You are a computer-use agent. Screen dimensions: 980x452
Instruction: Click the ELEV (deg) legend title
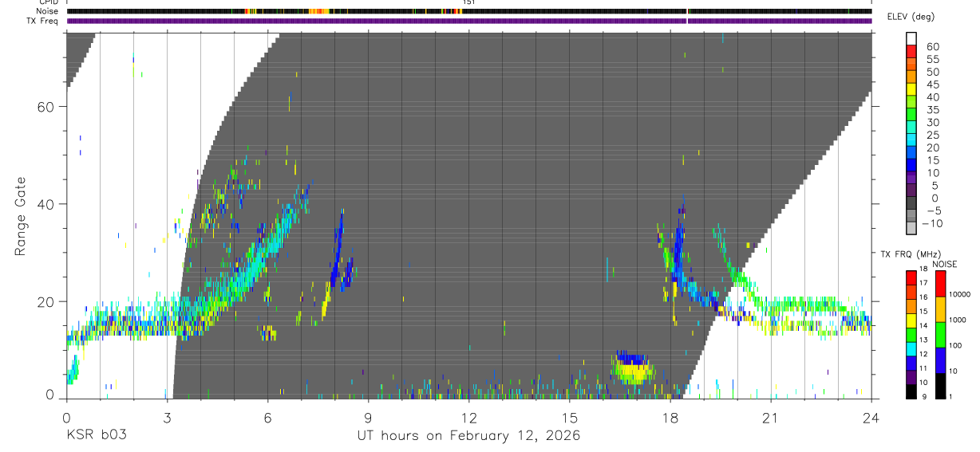[x=911, y=17]
